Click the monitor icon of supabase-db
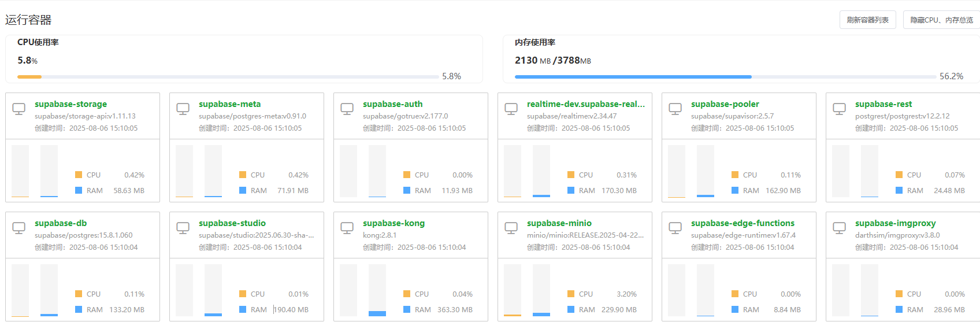Viewport: 980px width, 329px height. pyautogui.click(x=19, y=228)
